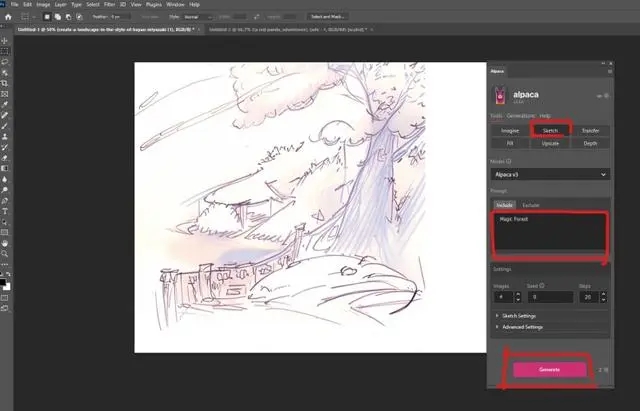Adjust the Steps value stepper arrows
The image size is (640, 411).
603,297
